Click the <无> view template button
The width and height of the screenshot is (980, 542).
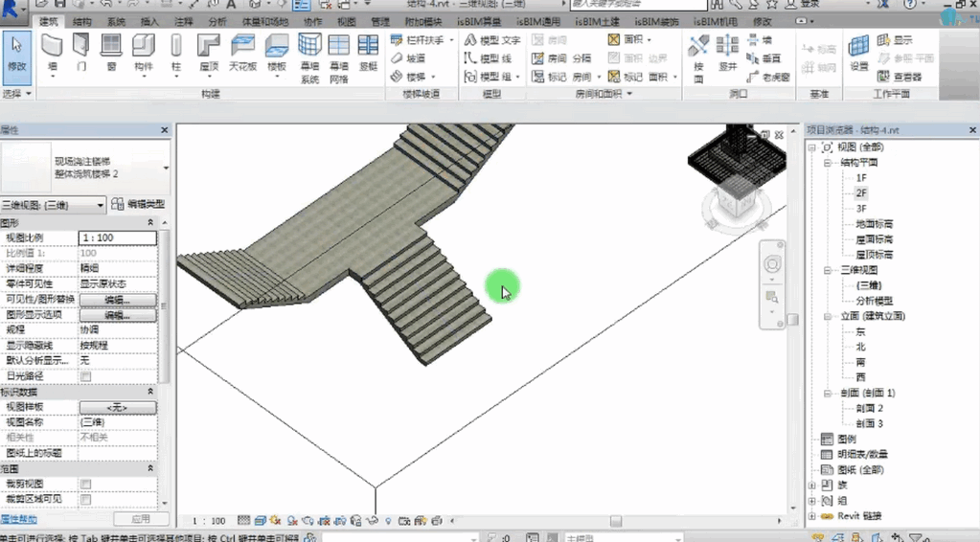pos(118,407)
